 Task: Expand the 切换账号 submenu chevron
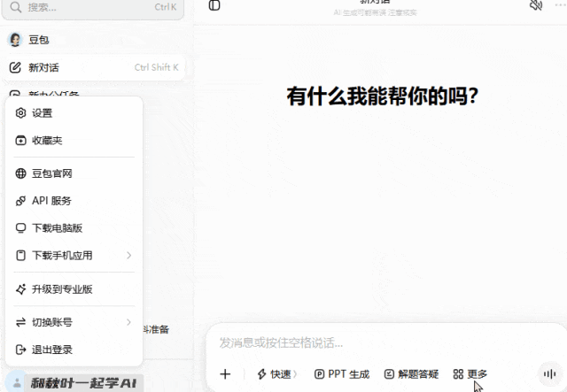[x=129, y=322]
